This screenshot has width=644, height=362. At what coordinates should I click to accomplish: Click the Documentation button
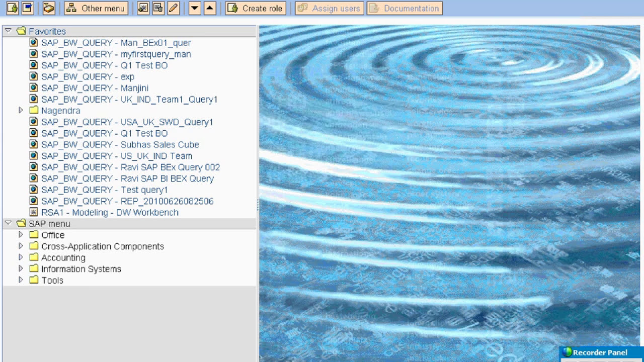point(405,8)
